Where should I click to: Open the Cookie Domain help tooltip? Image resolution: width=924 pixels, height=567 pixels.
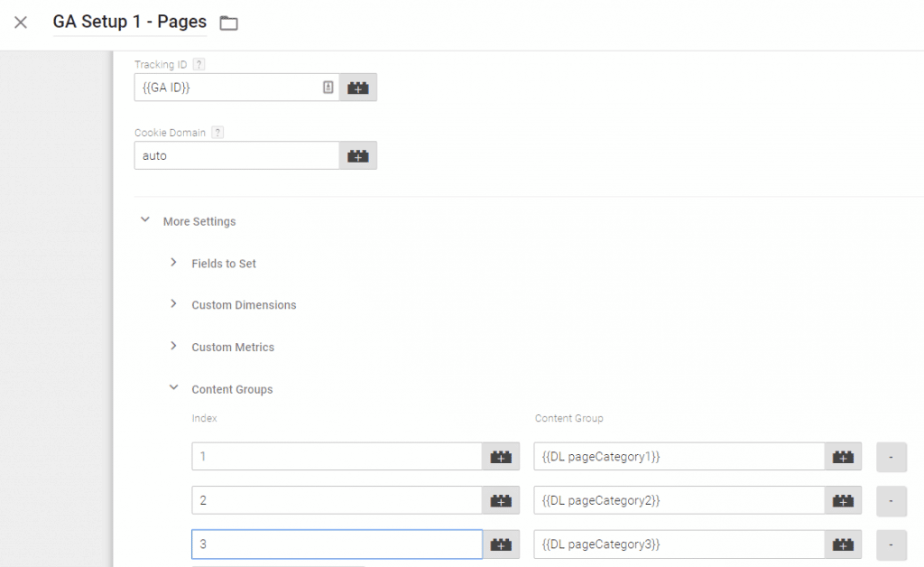[217, 132]
